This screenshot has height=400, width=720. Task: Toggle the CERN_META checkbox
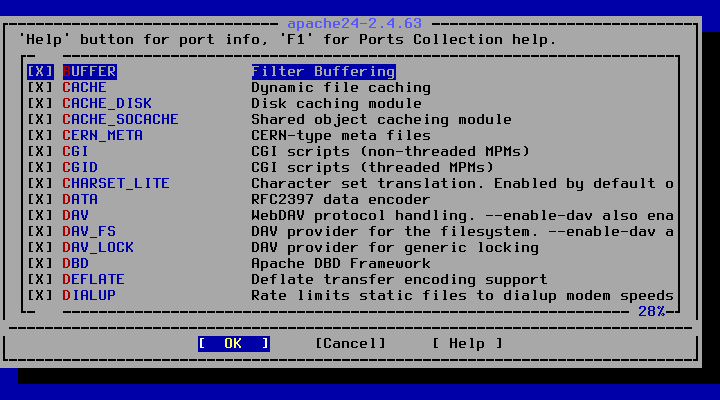(x=40, y=135)
